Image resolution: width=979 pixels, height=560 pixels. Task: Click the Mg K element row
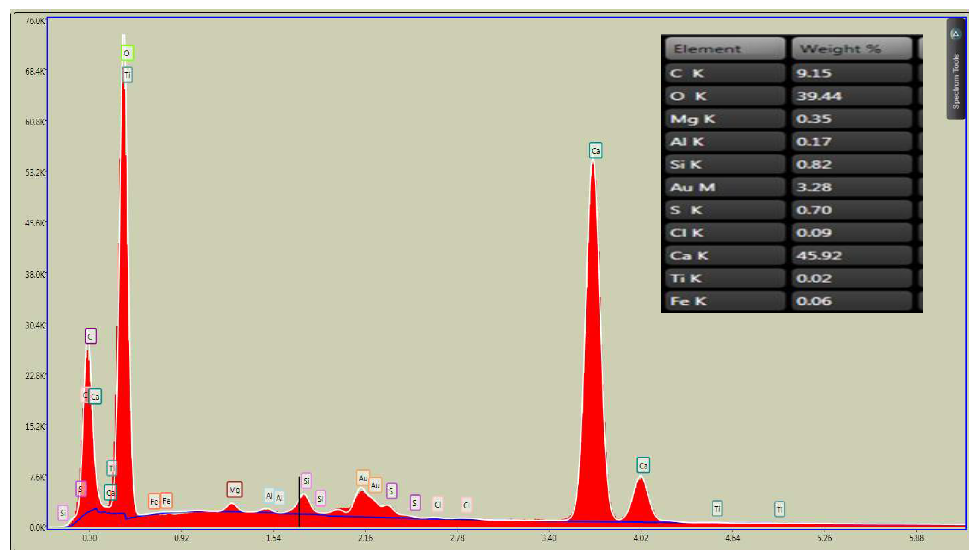coord(725,119)
